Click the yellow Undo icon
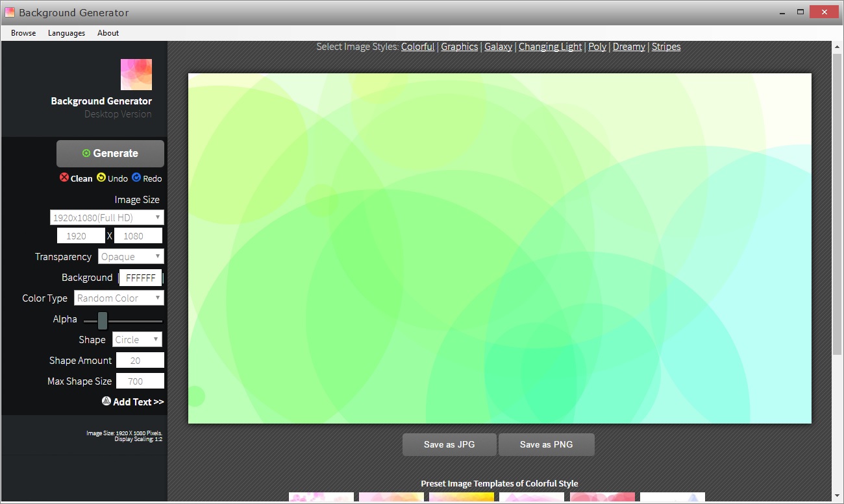The height and width of the screenshot is (504, 844). point(101,178)
